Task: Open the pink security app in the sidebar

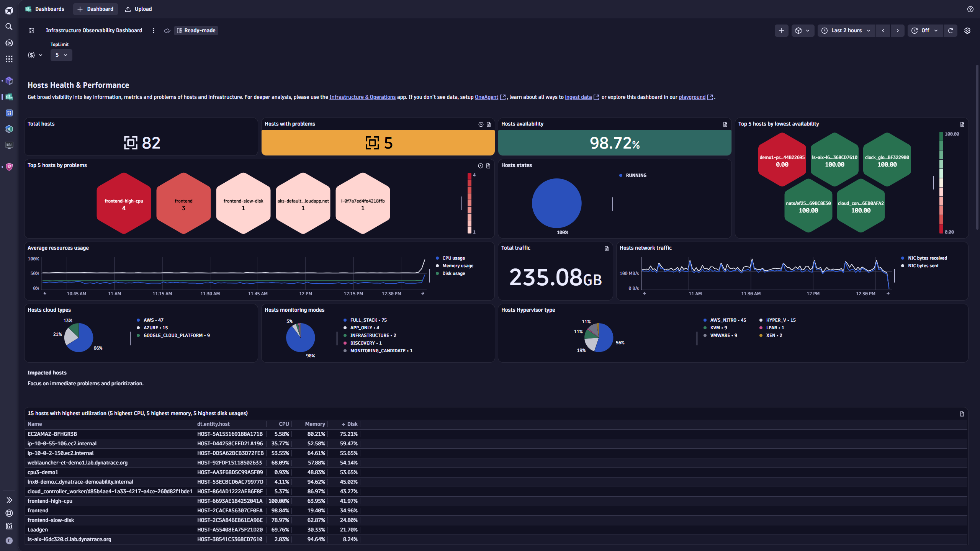Action: pyautogui.click(x=9, y=167)
